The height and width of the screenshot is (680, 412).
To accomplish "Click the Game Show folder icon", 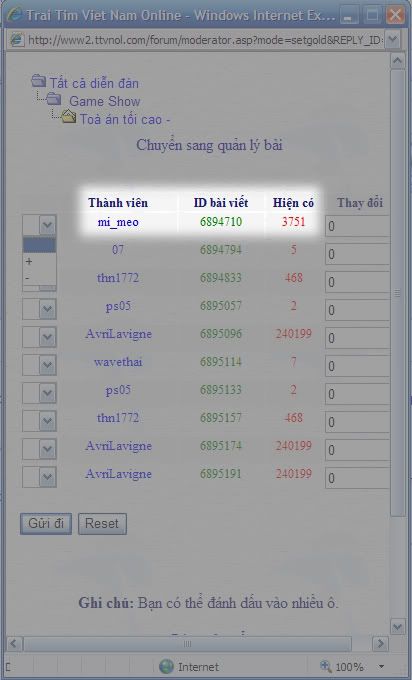I will pos(54,99).
